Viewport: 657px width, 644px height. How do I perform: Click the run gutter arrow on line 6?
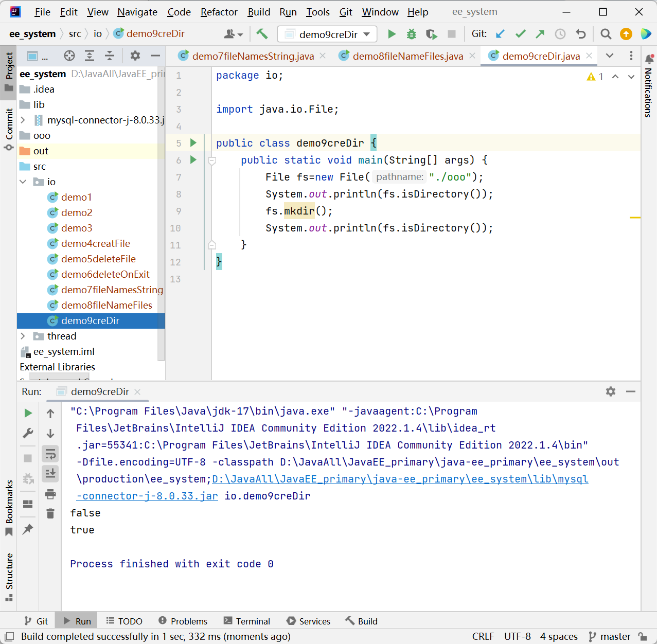193,159
